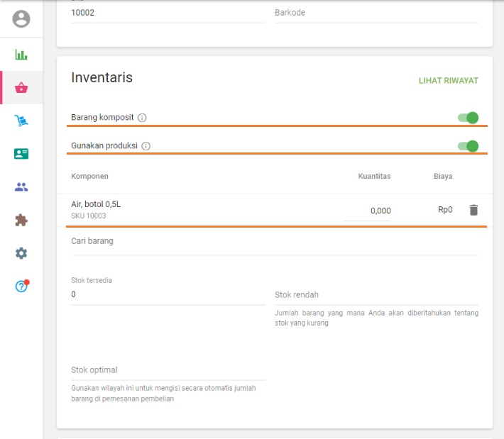This screenshot has width=504, height=439.
Task: Click the LIHAT RIWAYAT link
Action: click(x=448, y=81)
